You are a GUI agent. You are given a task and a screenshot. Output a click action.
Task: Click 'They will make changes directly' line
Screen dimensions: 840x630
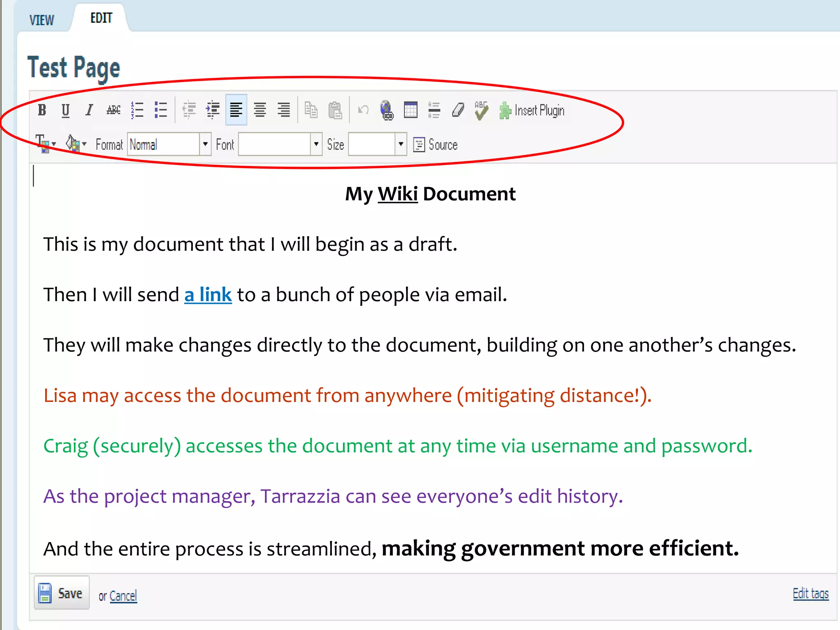(x=420, y=346)
